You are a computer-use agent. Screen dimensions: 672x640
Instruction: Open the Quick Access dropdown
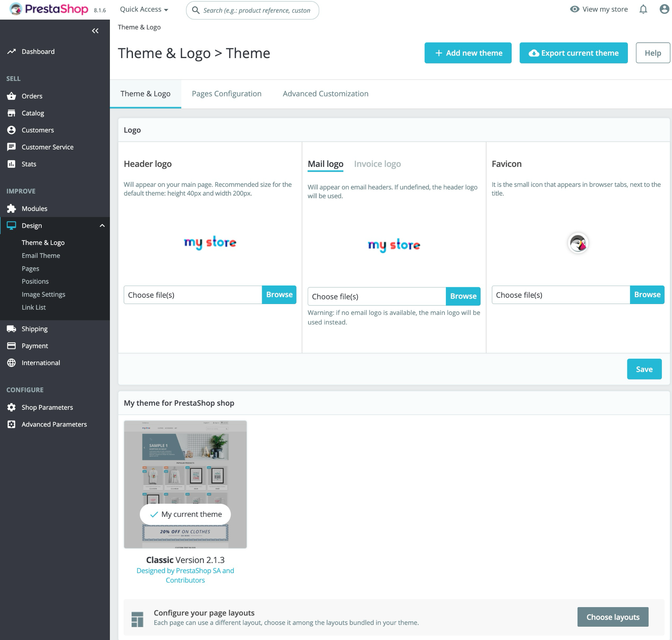click(x=144, y=9)
